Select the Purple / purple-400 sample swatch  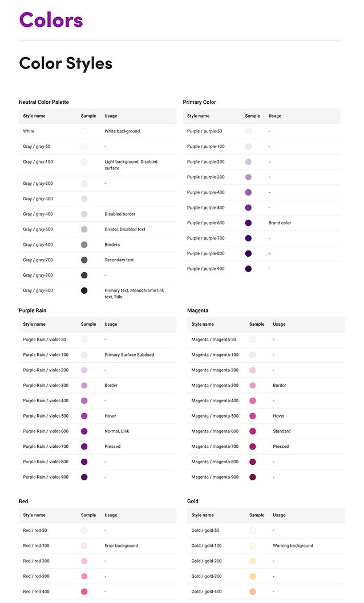click(248, 192)
